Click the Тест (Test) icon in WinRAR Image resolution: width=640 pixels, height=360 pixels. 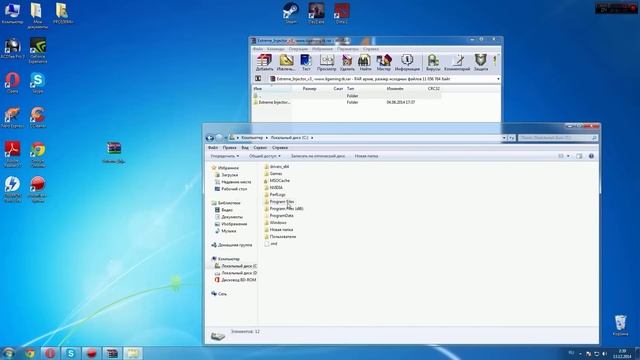coord(306,62)
